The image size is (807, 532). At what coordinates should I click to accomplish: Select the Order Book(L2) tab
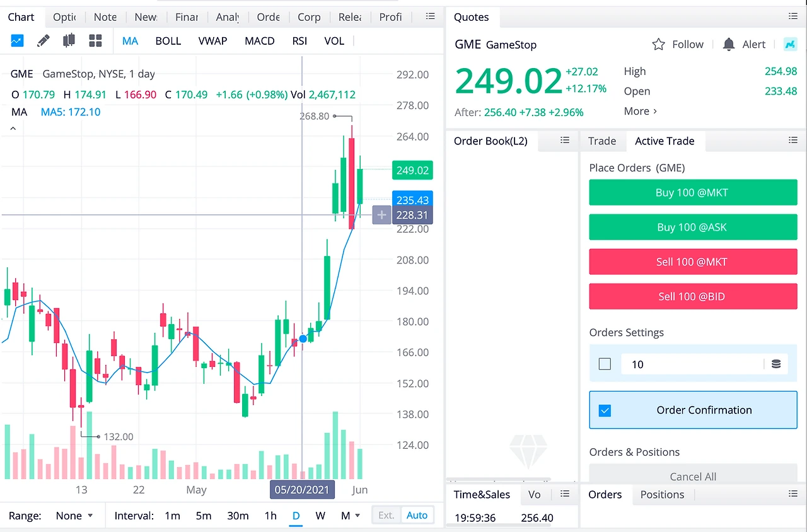click(x=491, y=141)
